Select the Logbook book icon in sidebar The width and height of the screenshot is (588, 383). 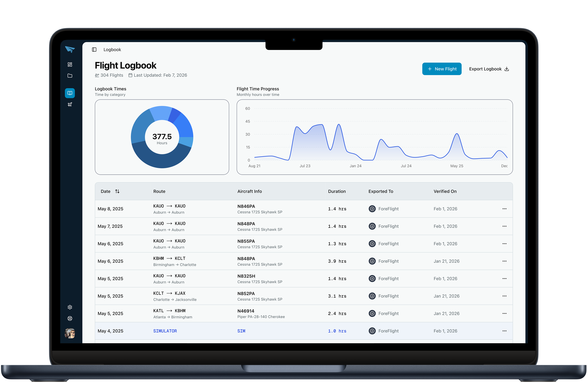[x=70, y=93]
